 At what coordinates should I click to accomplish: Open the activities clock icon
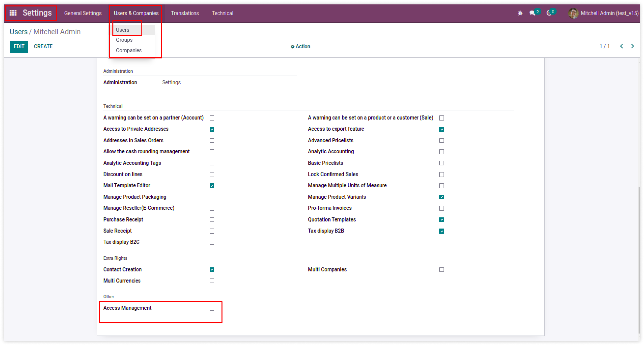549,13
